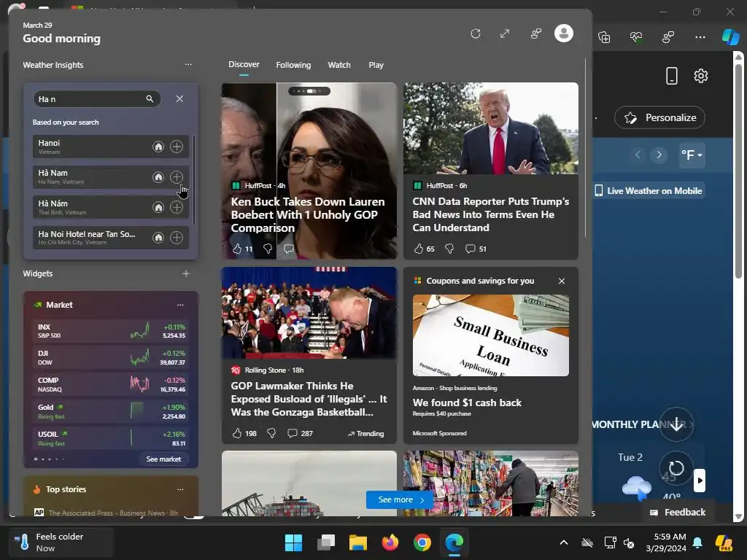747x560 pixels.
Task: Clear the location search with X
Action: [x=179, y=98]
